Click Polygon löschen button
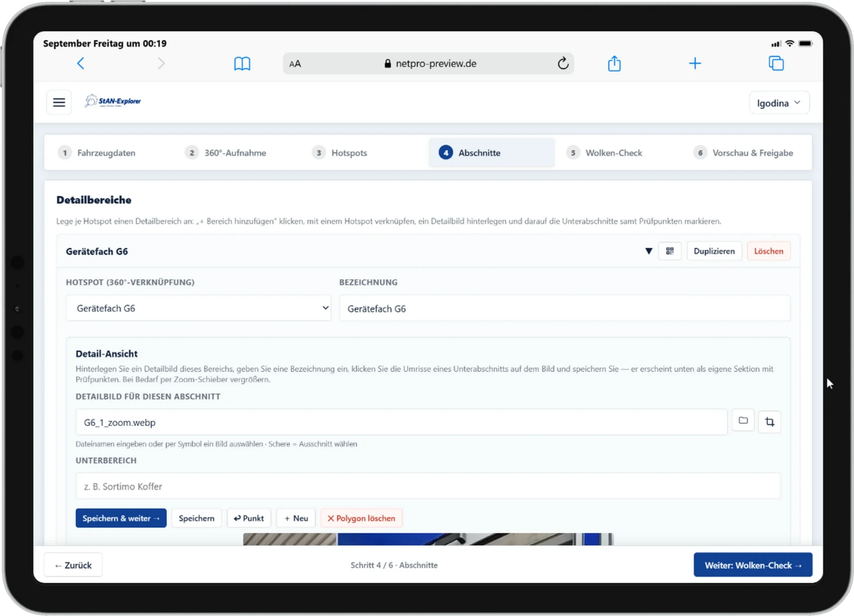 pos(361,518)
